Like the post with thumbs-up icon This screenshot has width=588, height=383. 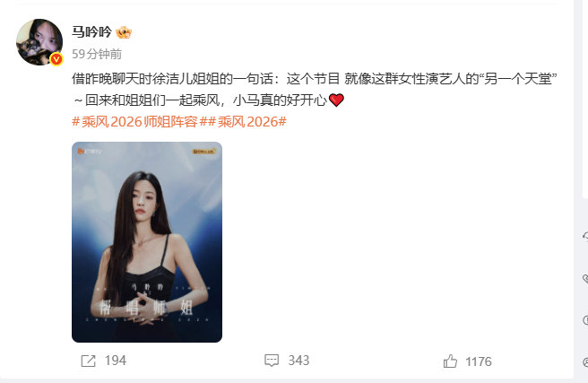[450, 361]
